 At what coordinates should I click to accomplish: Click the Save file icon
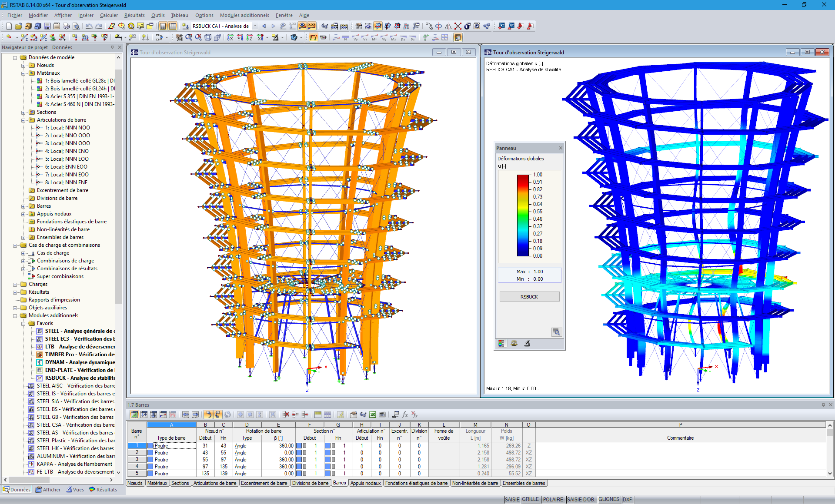(x=47, y=26)
